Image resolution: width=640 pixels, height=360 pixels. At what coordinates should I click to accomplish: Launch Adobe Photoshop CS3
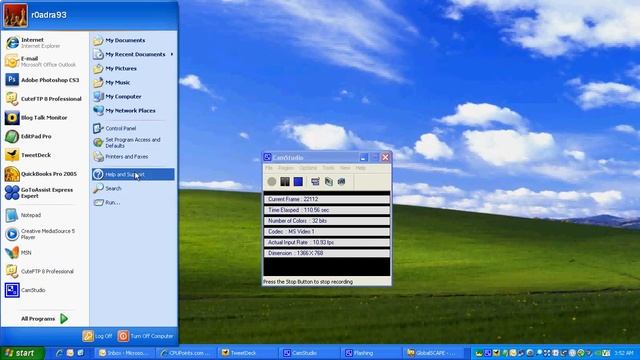[x=44, y=80]
